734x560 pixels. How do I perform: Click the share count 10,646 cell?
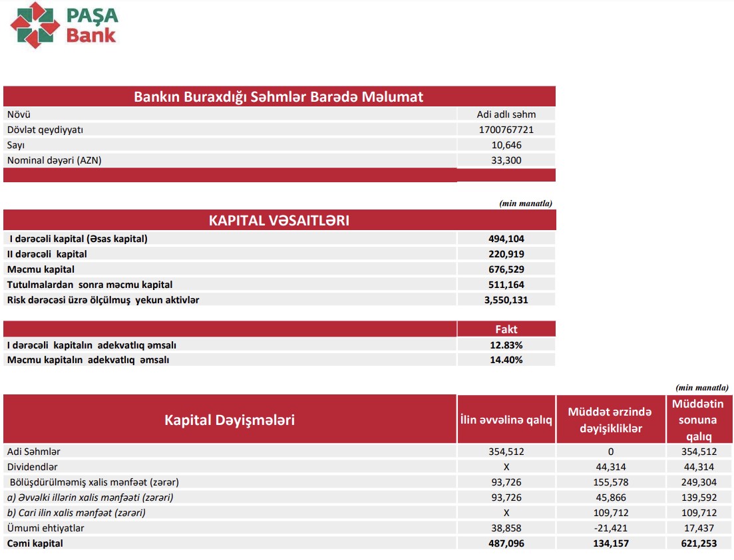pyautogui.click(x=506, y=145)
